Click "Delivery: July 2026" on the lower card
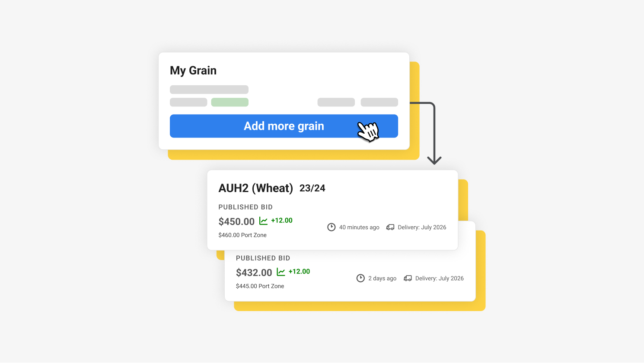644x363 pixels. coord(439,278)
